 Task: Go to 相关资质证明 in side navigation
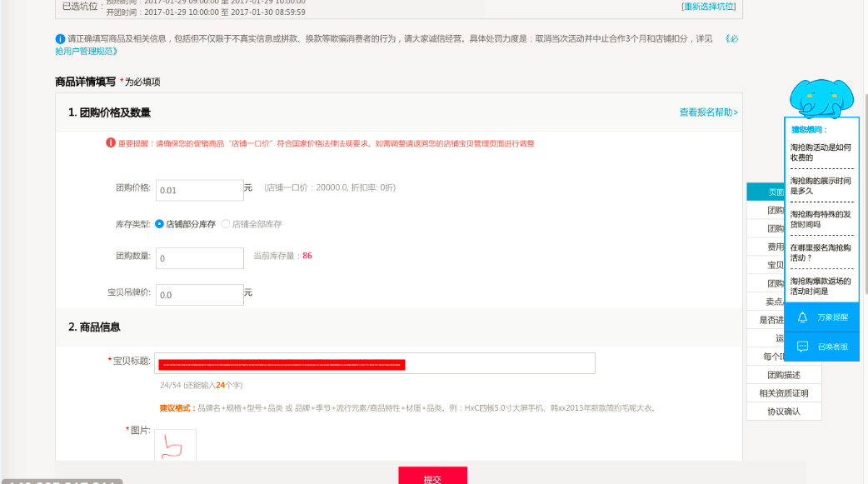(783, 393)
